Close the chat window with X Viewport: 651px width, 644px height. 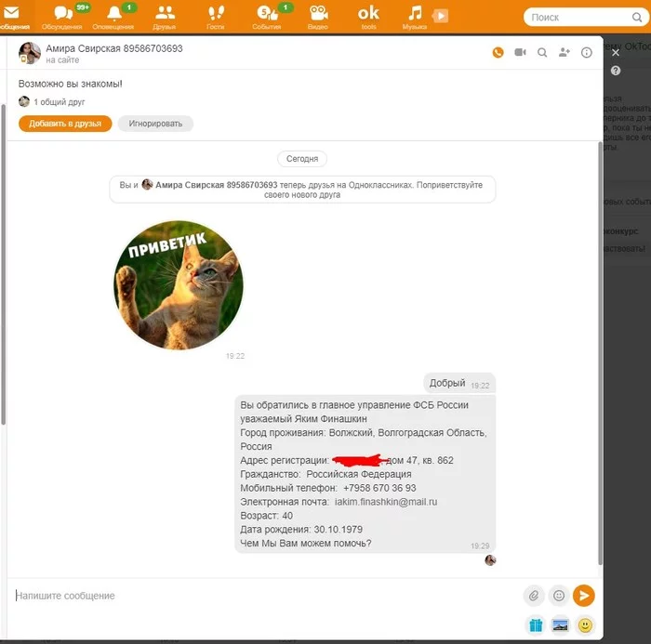pyautogui.click(x=616, y=52)
